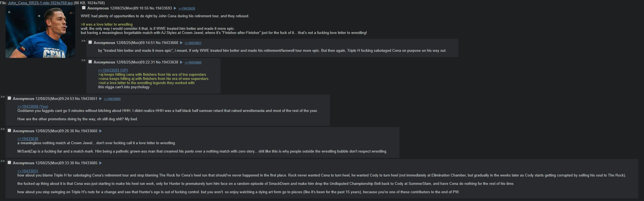Click the >>19433651 quote link in the last post
Image resolution: width=644 pixels, height=201 pixels.
[x=28, y=171]
